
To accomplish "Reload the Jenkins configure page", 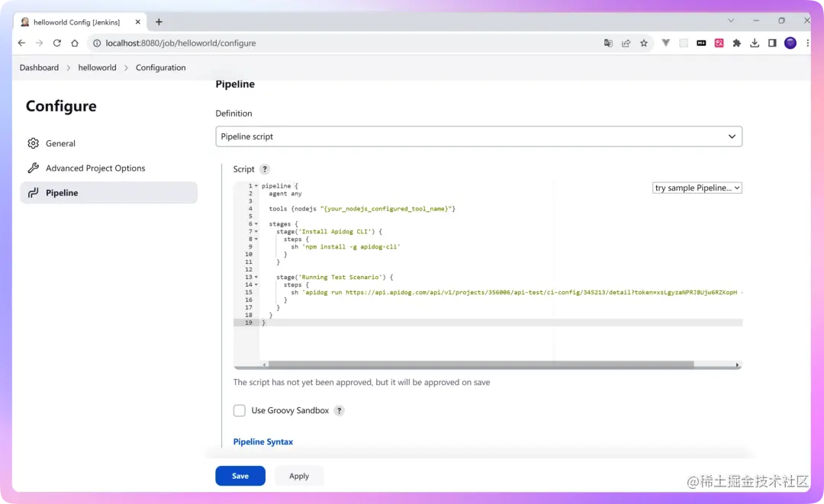I will click(56, 43).
